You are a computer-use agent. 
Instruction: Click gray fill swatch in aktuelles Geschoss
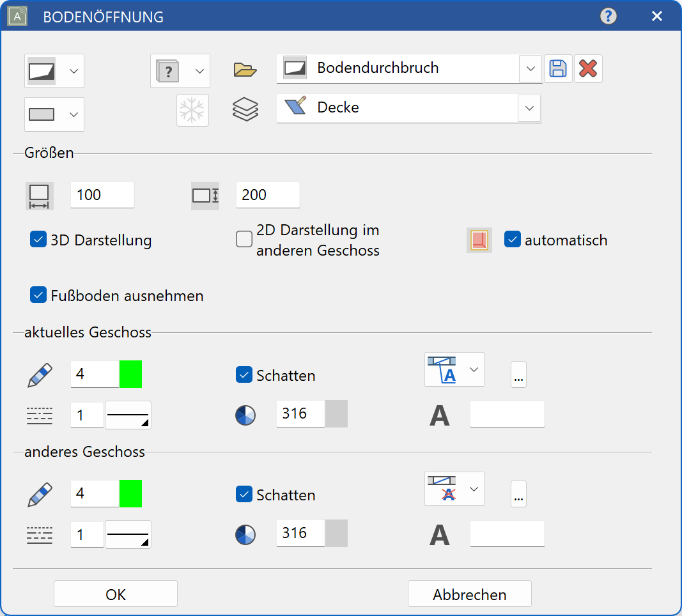336,414
